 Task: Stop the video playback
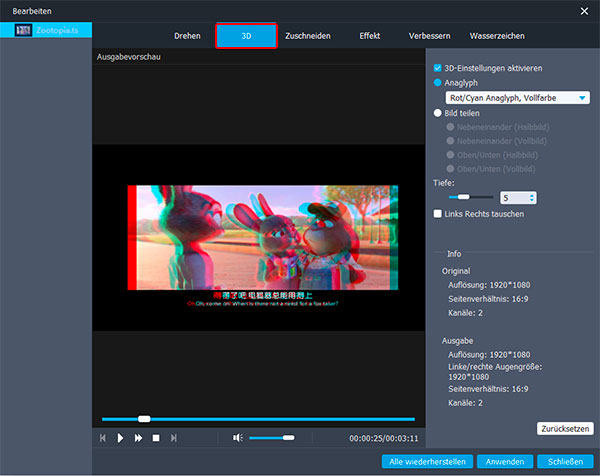click(156, 438)
